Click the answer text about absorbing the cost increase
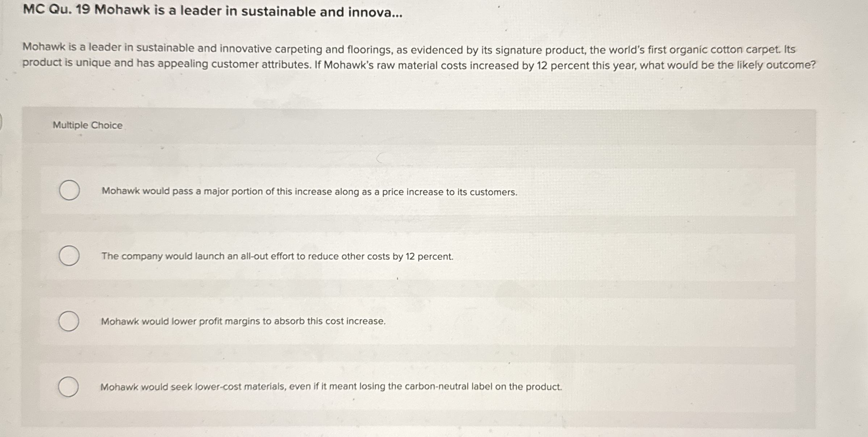The width and height of the screenshot is (868, 437). 243,321
